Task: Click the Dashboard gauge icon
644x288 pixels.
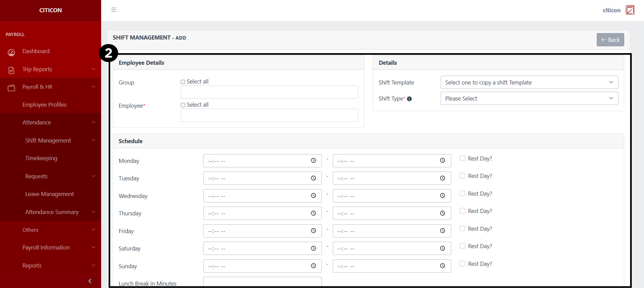Action: click(x=12, y=52)
